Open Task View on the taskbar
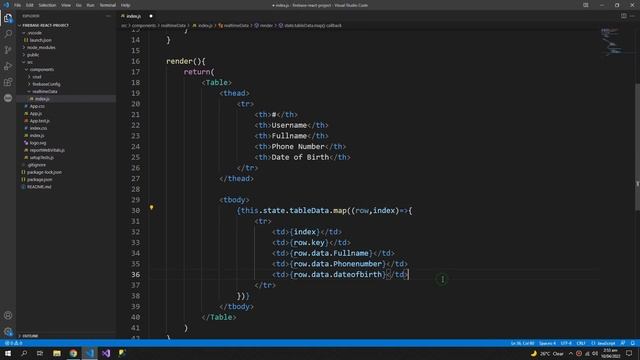 click(x=40, y=353)
